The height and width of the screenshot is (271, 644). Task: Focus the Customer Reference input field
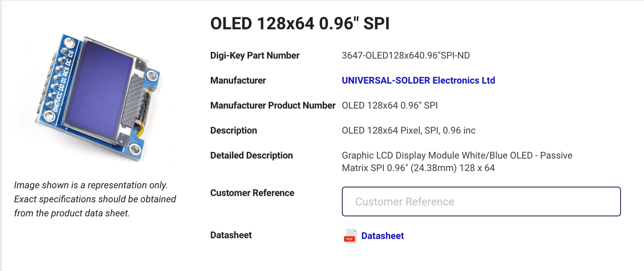coord(481,202)
